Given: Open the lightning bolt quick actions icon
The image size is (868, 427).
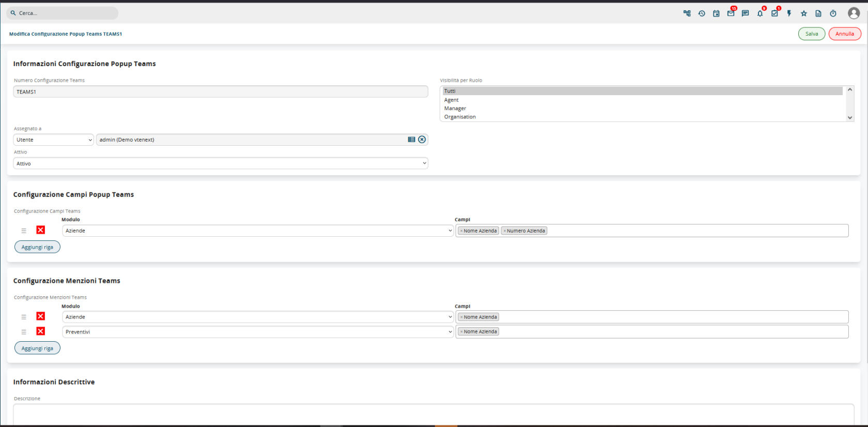Looking at the screenshot, I should pos(789,13).
